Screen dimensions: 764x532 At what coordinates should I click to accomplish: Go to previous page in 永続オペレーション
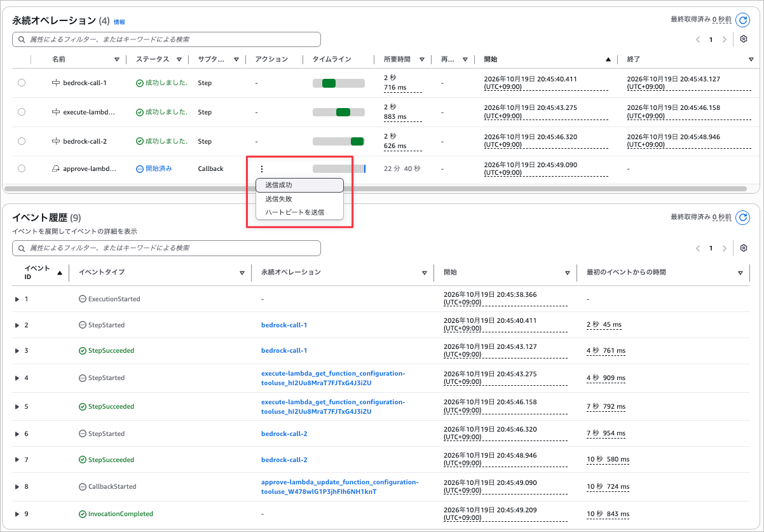(698, 39)
